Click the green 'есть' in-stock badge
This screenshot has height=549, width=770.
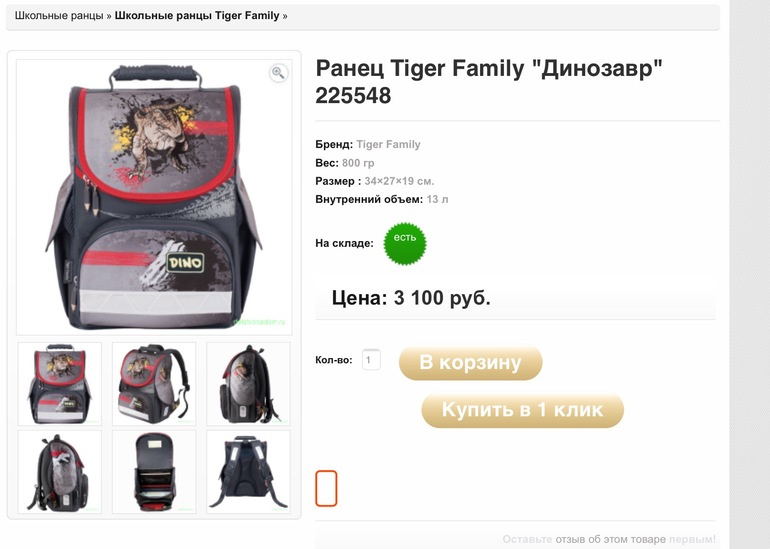(405, 244)
